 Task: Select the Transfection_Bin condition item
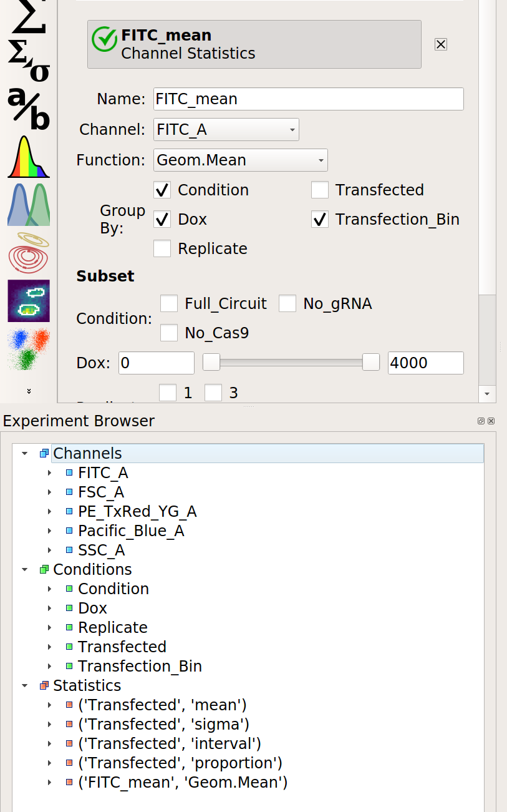140,667
